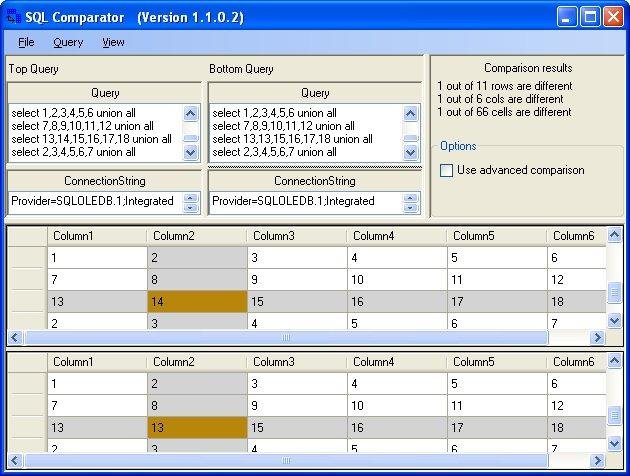
Task: Minimize the SQL Comparator window
Action: 567,17
